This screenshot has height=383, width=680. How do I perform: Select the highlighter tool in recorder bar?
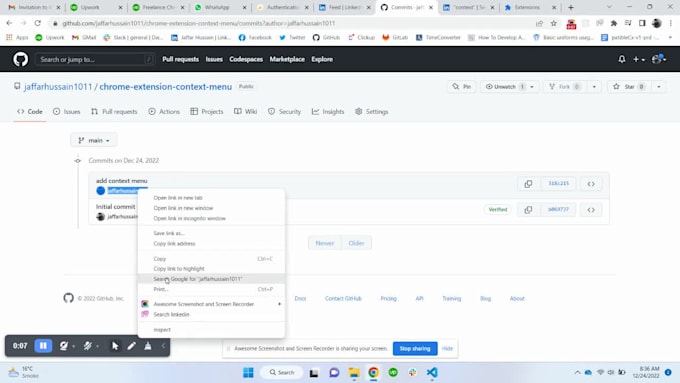coord(148,346)
